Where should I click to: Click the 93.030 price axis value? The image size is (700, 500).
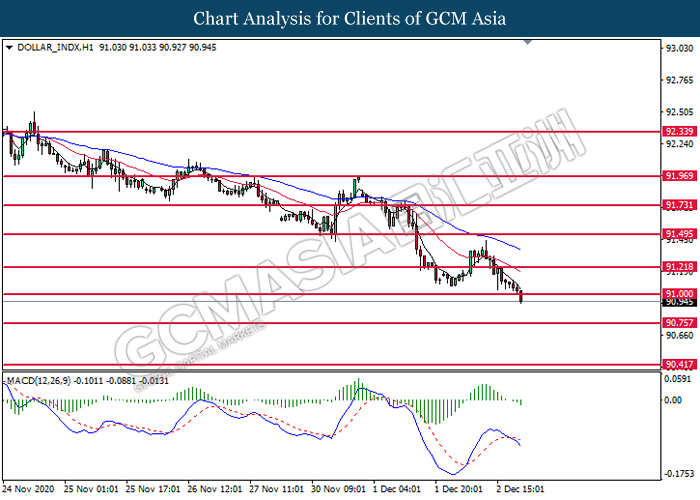click(x=679, y=48)
